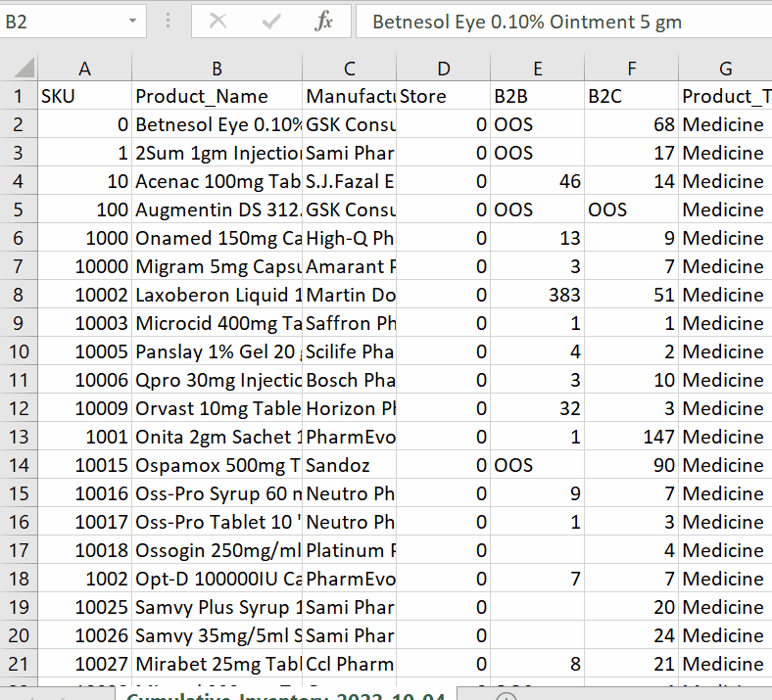Viewport: 772px width, 700px height.
Task: Select the Samvy 35mg/5ml cell
Action: click(x=217, y=635)
